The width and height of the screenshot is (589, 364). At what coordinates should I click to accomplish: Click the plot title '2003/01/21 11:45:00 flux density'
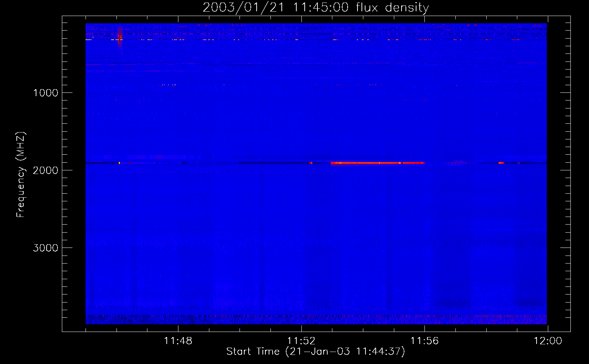[x=316, y=7]
